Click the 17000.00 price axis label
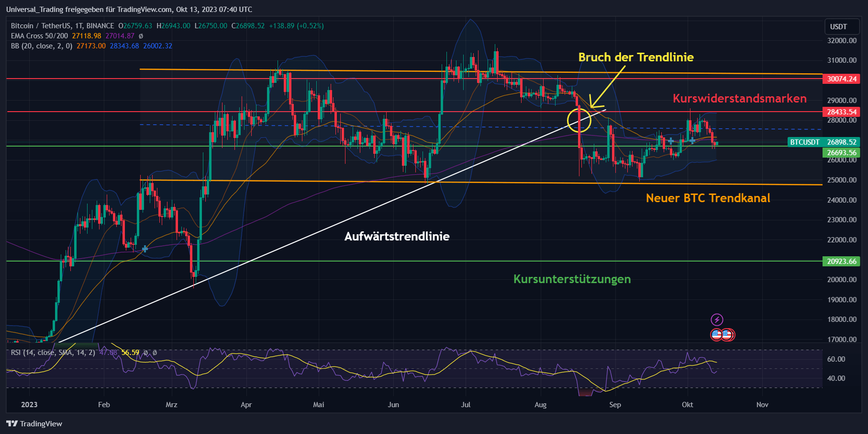This screenshot has width=868, height=434. tap(842, 340)
